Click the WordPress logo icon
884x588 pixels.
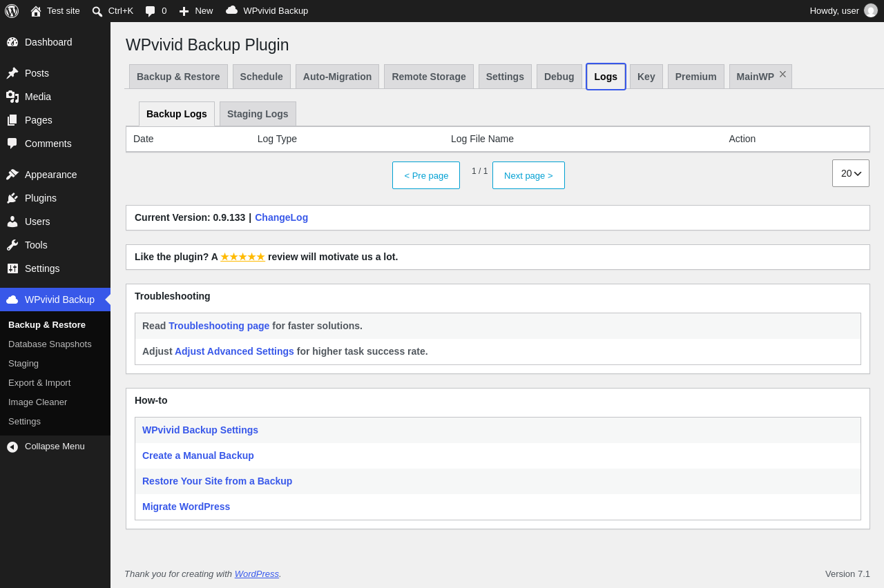[12, 11]
